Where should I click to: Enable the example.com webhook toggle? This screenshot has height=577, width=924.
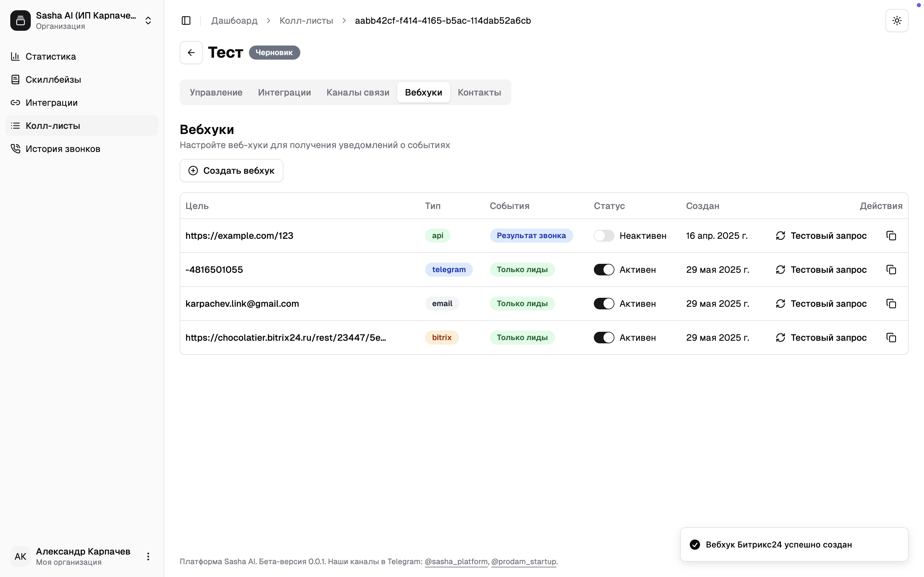[x=604, y=236]
